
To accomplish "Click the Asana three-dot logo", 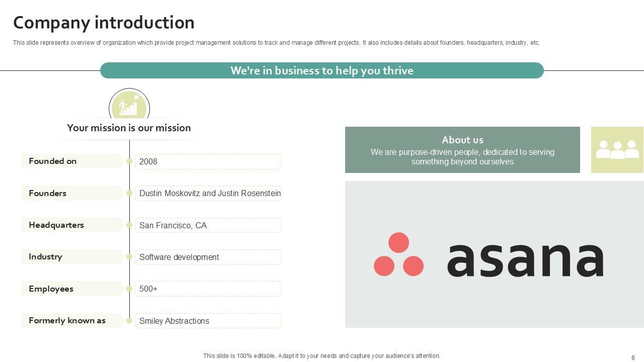I will tap(398, 254).
